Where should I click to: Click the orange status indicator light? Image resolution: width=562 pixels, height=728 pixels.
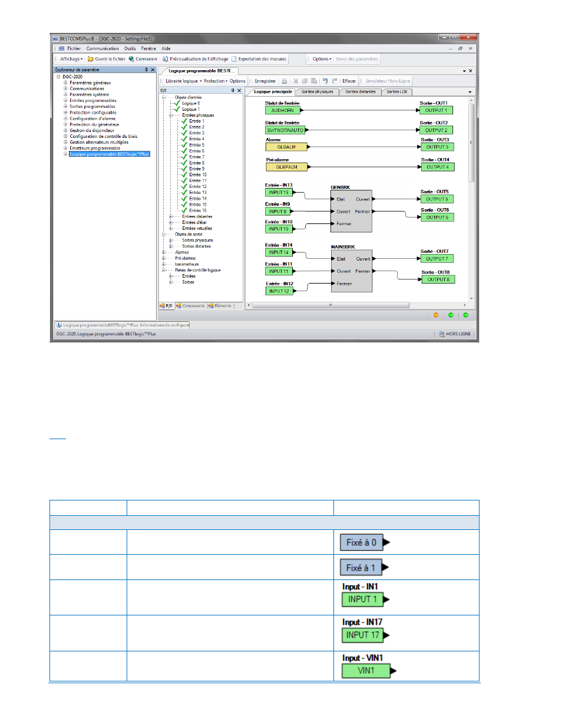[436, 315]
